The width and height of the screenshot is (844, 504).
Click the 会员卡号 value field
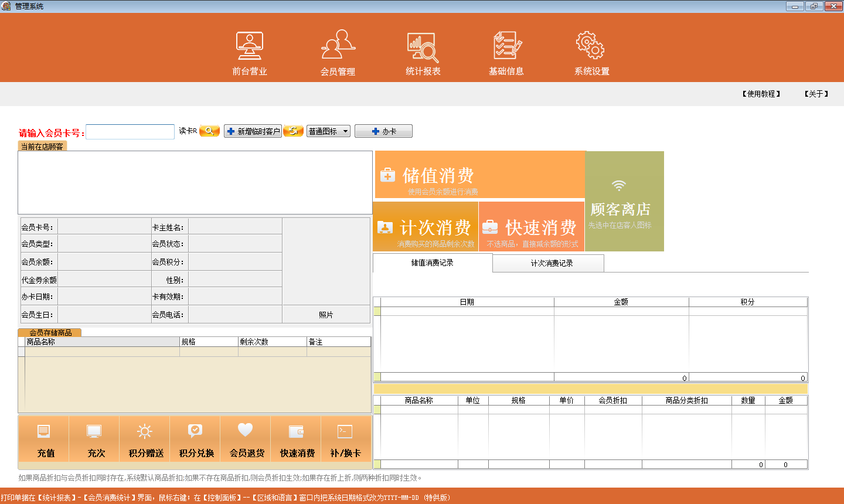coord(104,227)
